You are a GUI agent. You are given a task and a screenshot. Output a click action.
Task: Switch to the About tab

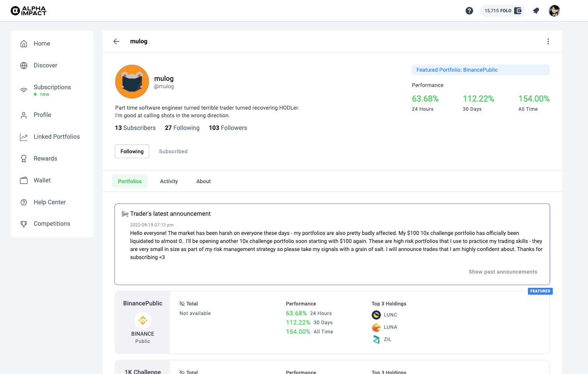(204, 181)
